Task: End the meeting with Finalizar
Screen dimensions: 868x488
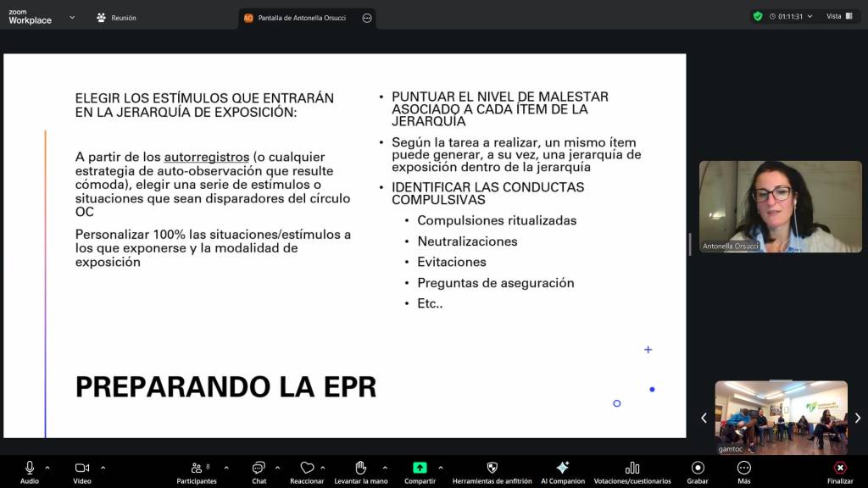Action: coord(840,469)
